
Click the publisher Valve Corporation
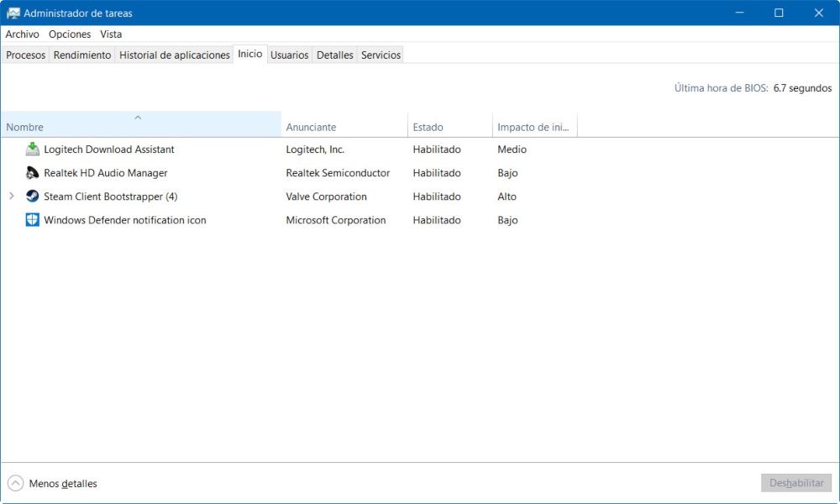pos(326,197)
